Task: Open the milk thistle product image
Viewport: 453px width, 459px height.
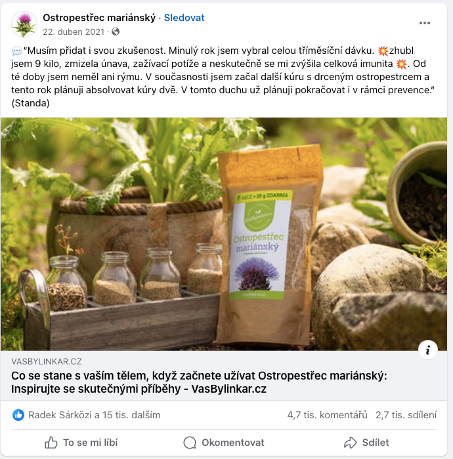Action: [x=224, y=234]
